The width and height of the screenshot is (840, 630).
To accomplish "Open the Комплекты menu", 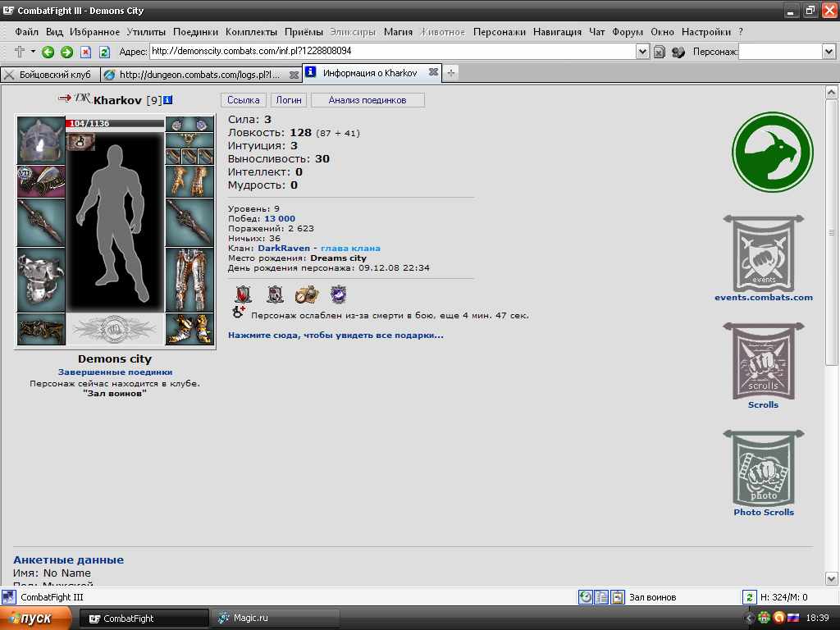I will 251,32.
